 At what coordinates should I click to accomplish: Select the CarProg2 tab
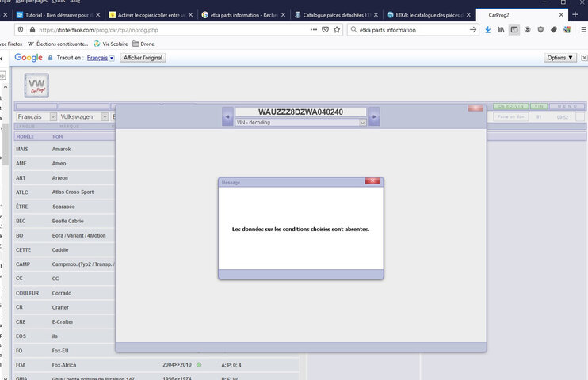[521, 15]
